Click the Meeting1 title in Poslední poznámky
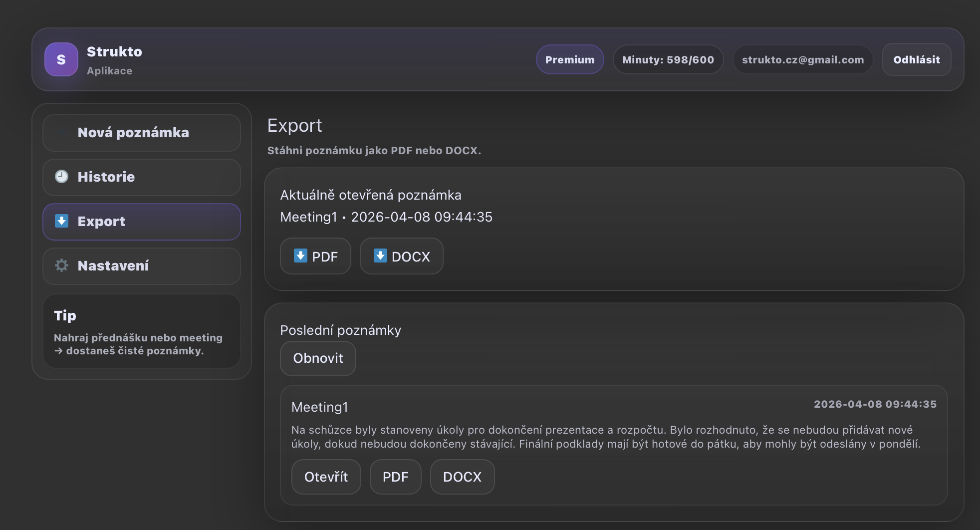The width and height of the screenshot is (980, 530). coord(319,407)
